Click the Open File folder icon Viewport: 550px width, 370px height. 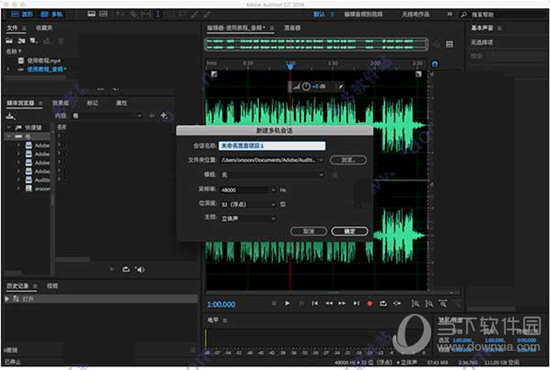point(9,41)
